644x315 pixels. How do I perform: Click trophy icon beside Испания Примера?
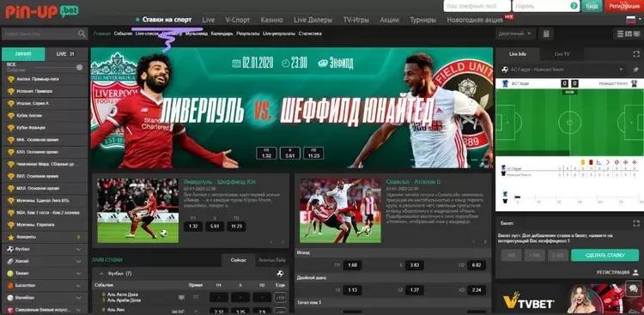pyautogui.click(x=10, y=91)
